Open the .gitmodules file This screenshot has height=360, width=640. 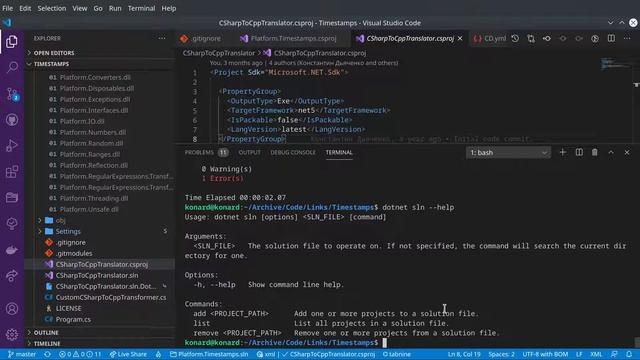coord(74,253)
